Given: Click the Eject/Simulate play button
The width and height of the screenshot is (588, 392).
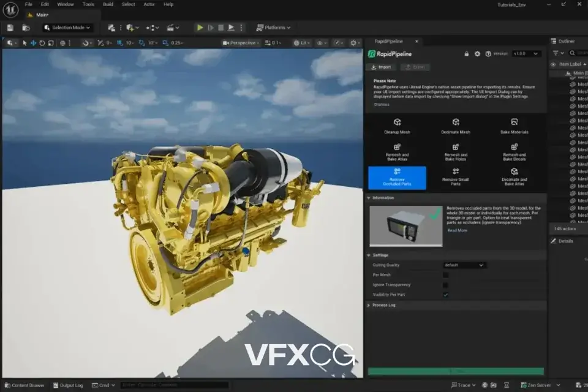Looking at the screenshot, I should point(232,28).
